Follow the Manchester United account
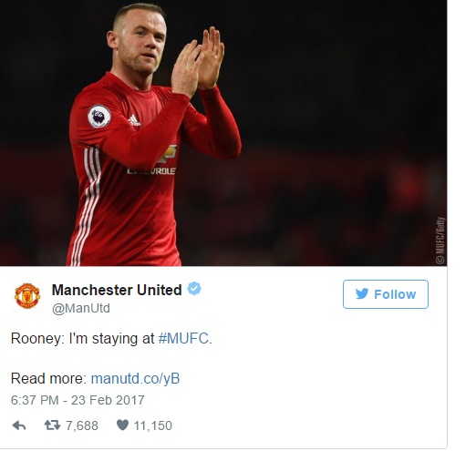 (386, 294)
